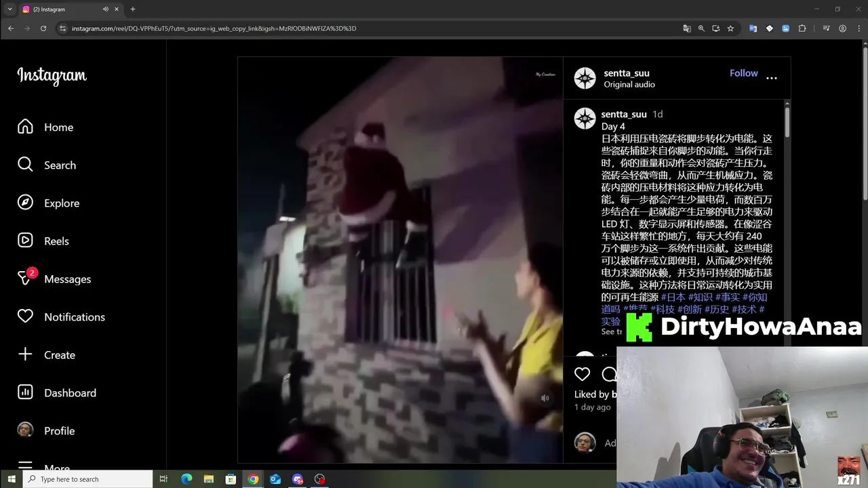868x488 pixels.
Task: Follow sentta_suu
Action: pos(743,73)
